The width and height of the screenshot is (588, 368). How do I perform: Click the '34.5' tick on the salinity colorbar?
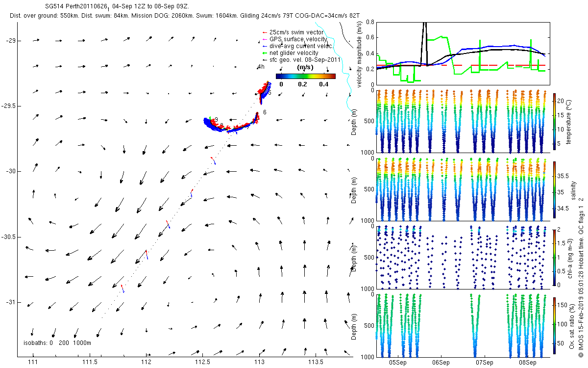point(563,209)
